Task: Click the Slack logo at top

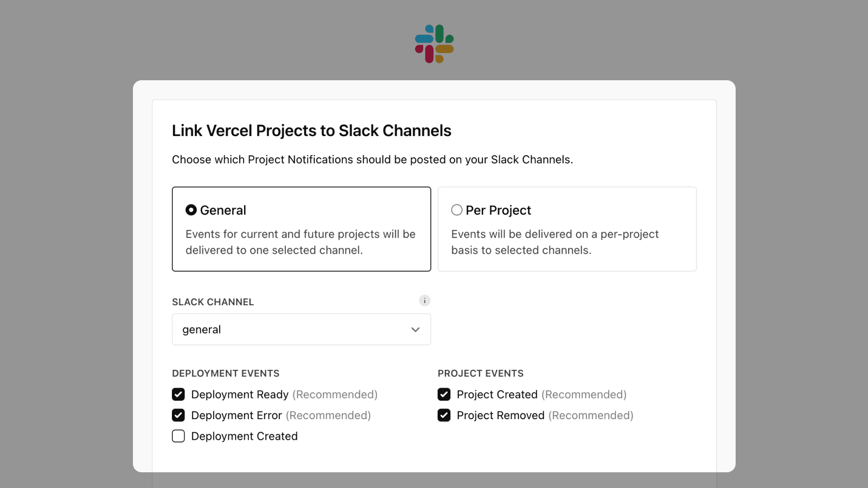Action: pyautogui.click(x=434, y=44)
